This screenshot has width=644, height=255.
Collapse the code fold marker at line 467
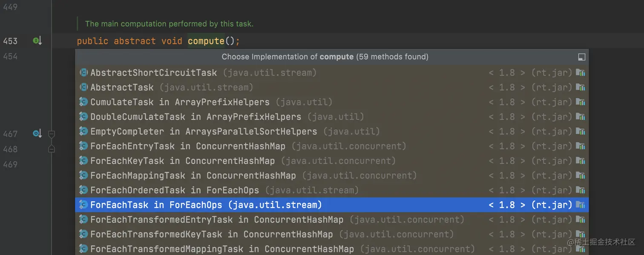(52, 134)
